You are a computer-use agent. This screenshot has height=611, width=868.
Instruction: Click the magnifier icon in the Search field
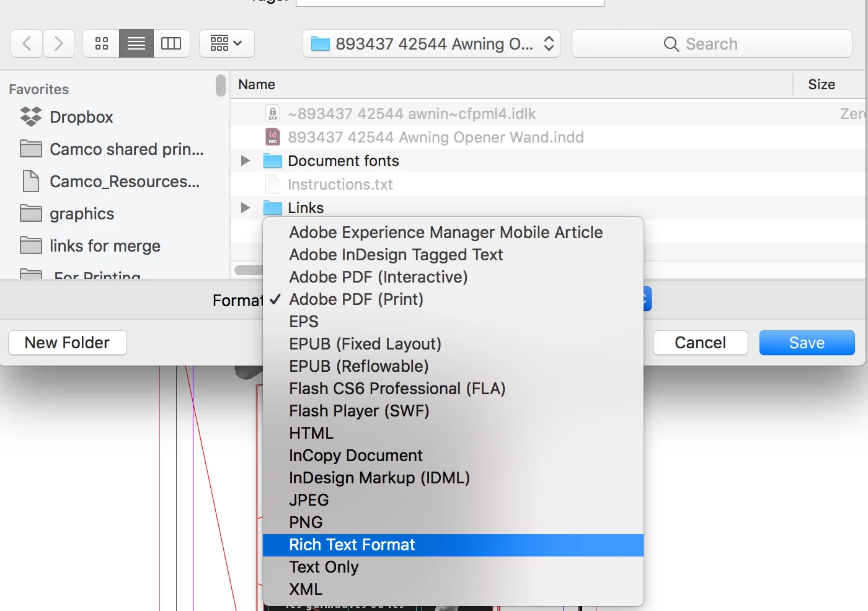671,44
